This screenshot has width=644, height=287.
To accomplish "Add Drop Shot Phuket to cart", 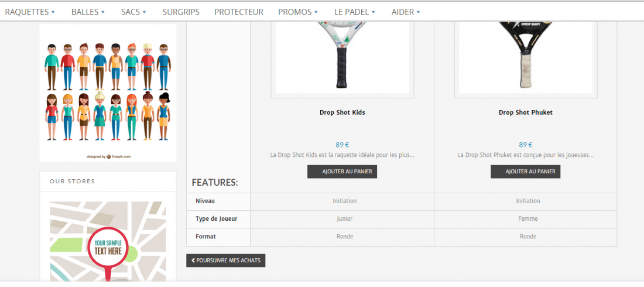I will (525, 172).
